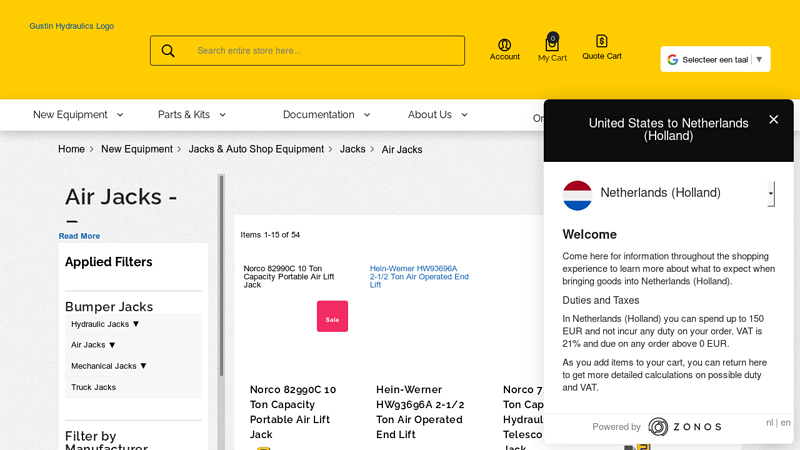
Task: Click the Read More link
Action: pos(79,236)
